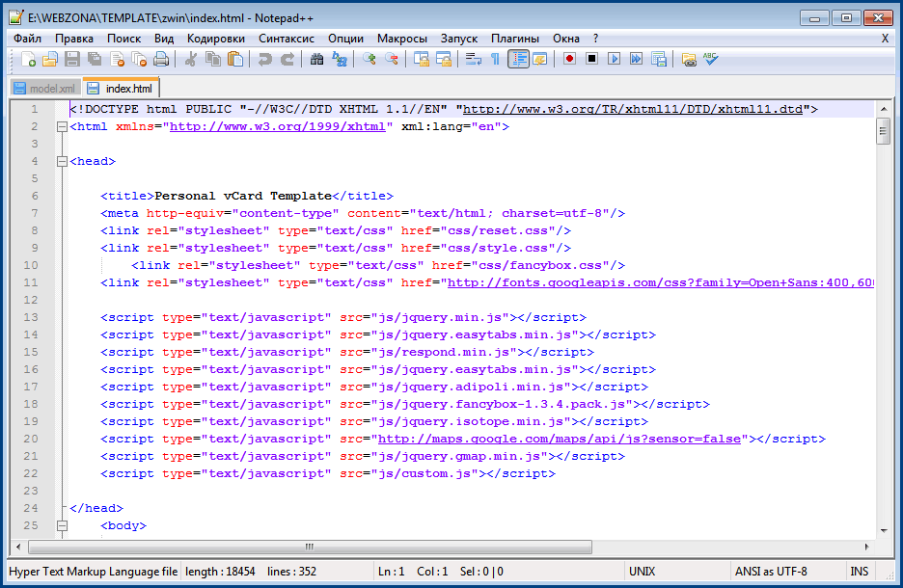Click the Cut scissors icon
This screenshot has height=588, width=903.
click(191, 60)
